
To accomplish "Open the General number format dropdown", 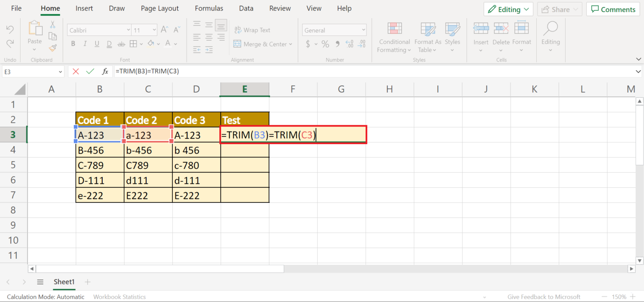I will click(x=334, y=30).
